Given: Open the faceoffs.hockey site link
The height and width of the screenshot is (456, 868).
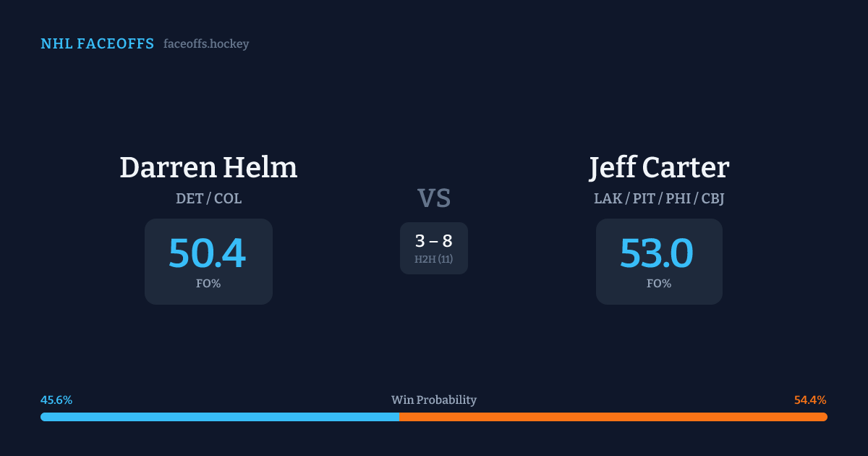Looking at the screenshot, I should tap(206, 44).
